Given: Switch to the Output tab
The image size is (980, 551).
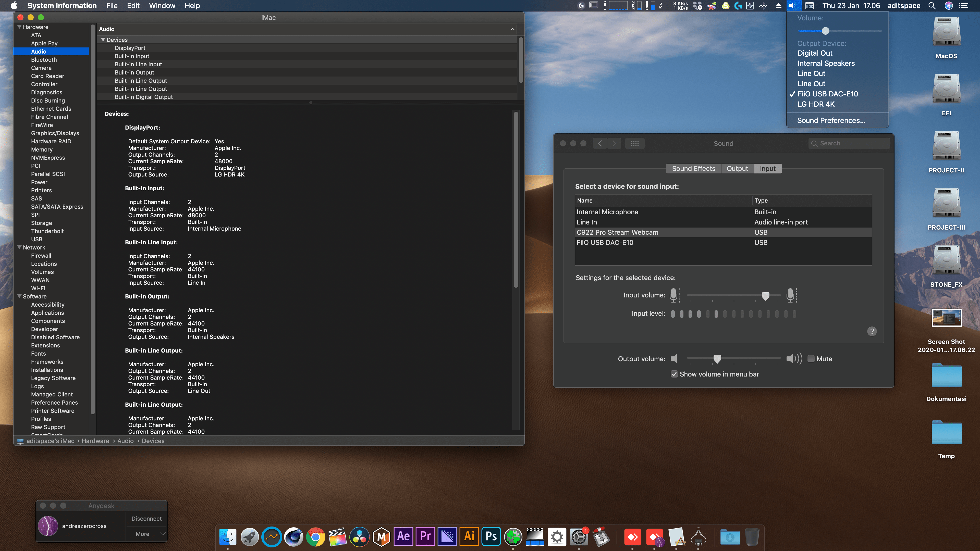Looking at the screenshot, I should tap(737, 168).
